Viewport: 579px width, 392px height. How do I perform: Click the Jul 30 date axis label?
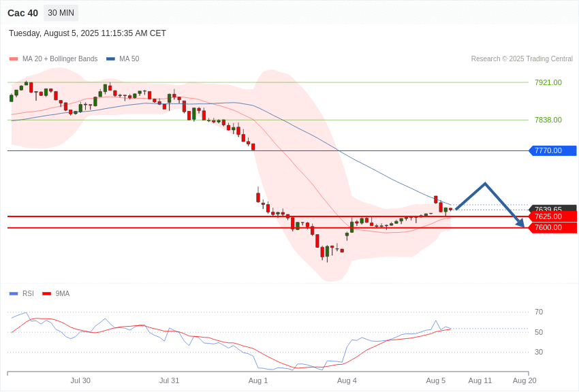(x=80, y=381)
